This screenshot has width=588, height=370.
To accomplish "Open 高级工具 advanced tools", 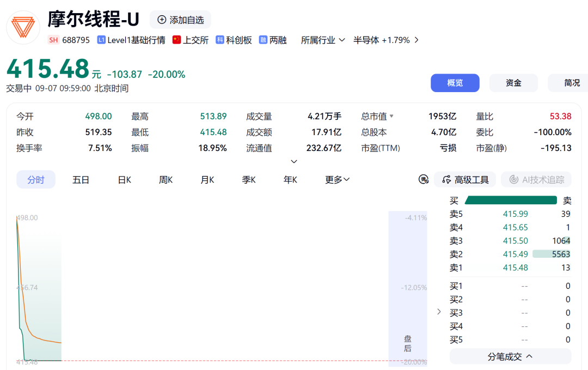I will 465,180.
